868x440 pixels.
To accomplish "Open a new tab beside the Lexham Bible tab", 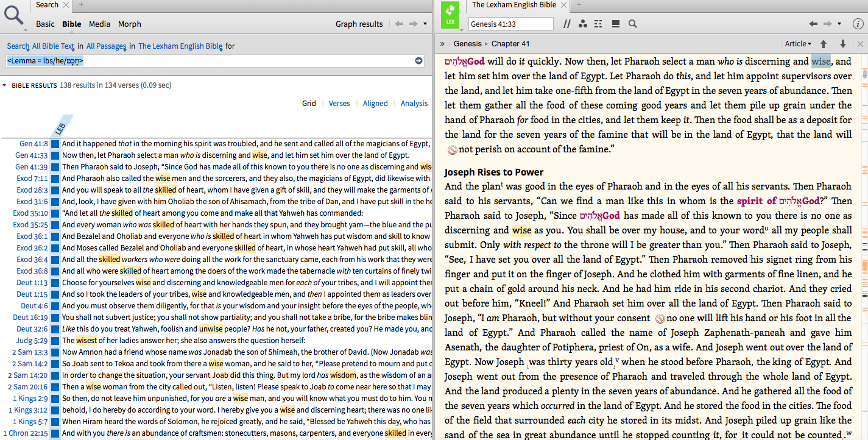I will pos(579,5).
